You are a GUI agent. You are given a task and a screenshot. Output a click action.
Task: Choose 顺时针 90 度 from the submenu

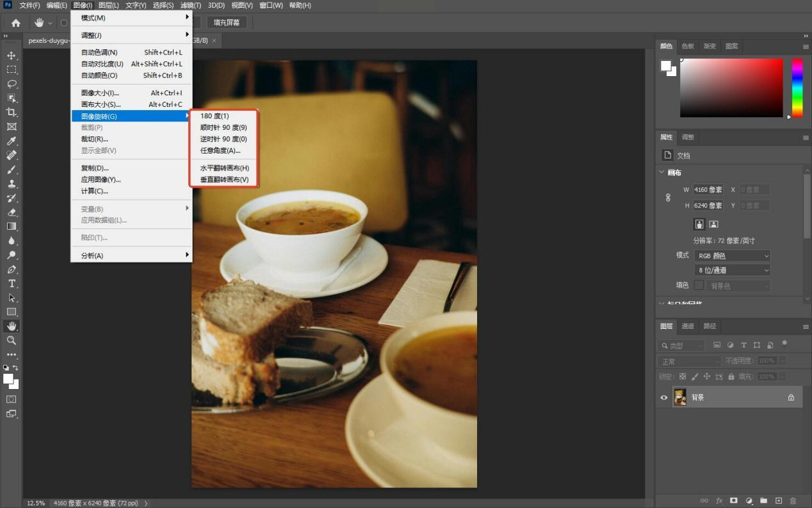point(223,127)
